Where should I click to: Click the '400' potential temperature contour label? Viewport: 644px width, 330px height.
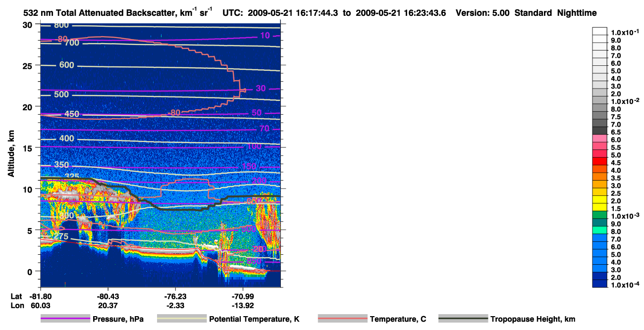(x=66, y=138)
